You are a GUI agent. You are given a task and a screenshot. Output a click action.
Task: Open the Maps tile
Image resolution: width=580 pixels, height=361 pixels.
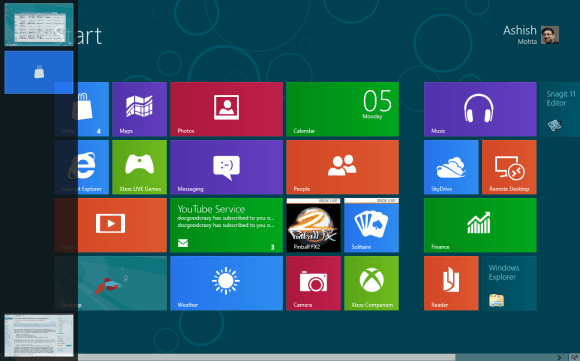point(139,109)
